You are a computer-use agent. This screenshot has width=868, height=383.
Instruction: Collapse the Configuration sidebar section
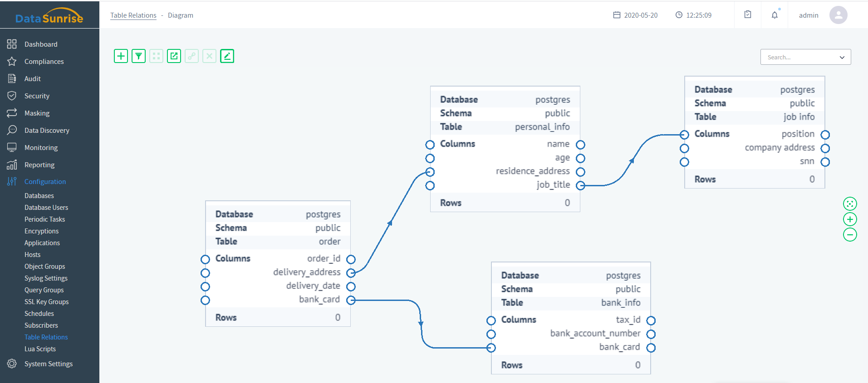coord(45,182)
